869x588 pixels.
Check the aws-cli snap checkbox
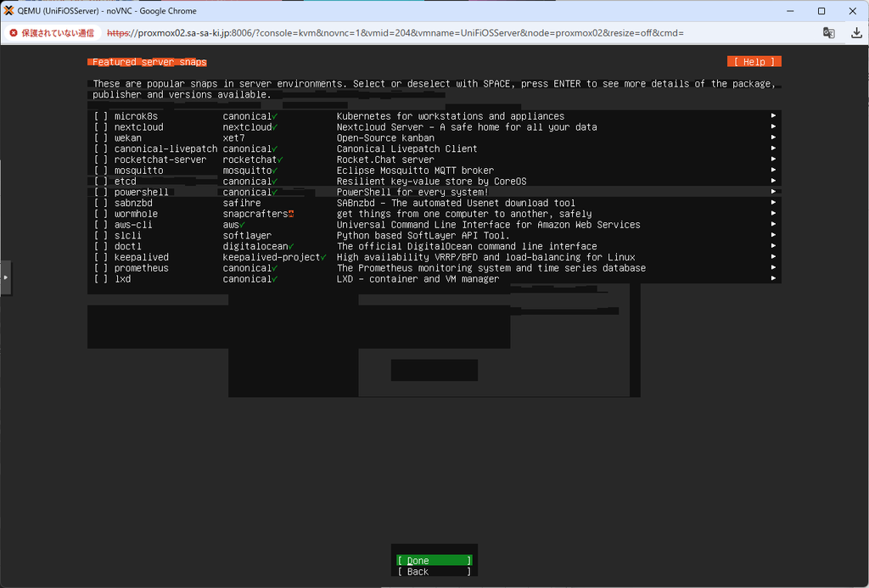coord(101,225)
